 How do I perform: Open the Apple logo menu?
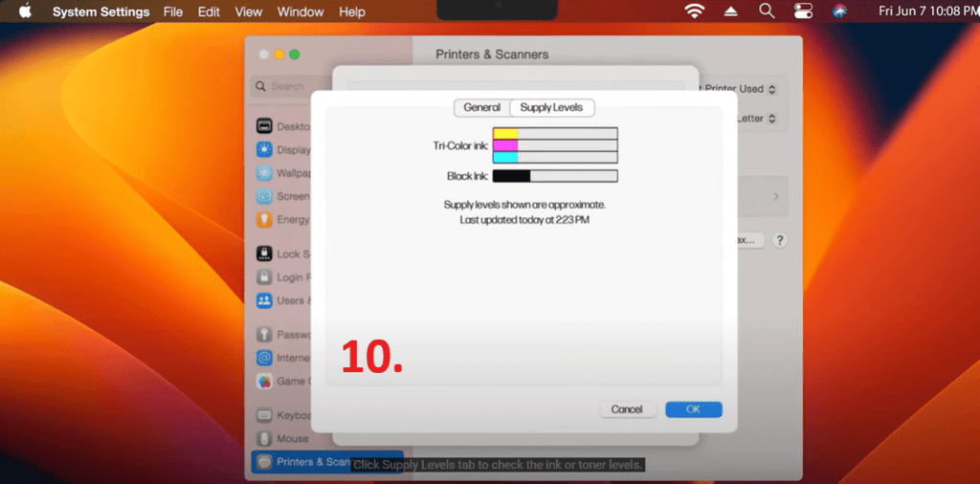coord(25,11)
